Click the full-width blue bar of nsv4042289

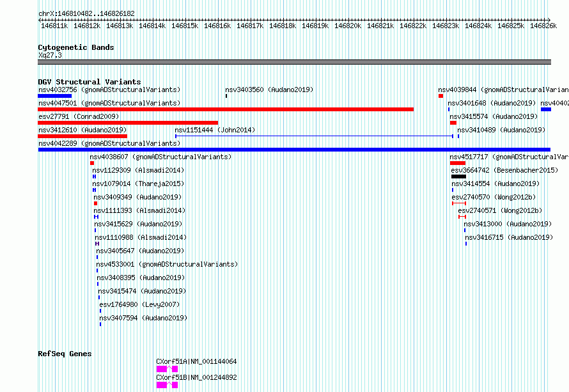(x=294, y=150)
